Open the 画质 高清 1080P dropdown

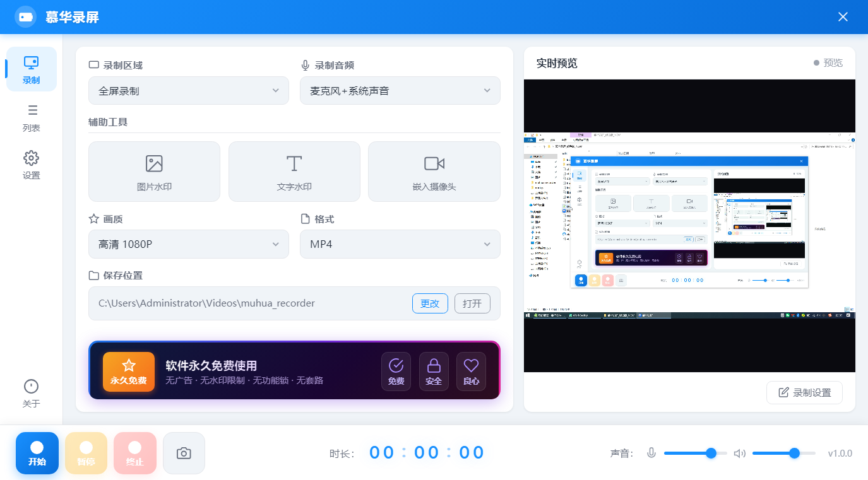(x=189, y=244)
